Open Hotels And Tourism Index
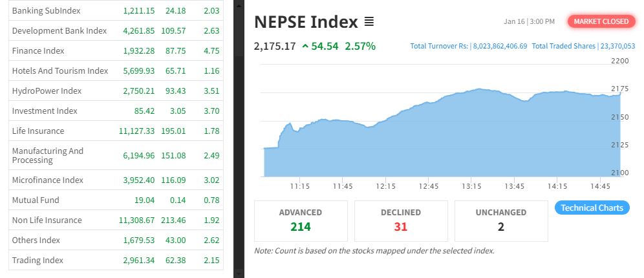644x278 pixels. [x=59, y=70]
